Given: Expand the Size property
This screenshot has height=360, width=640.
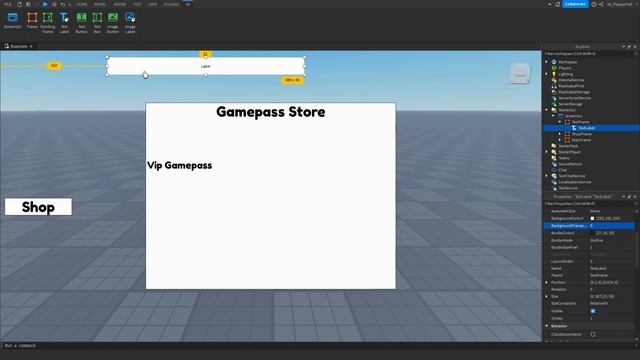Looking at the screenshot, I should pos(547,296).
